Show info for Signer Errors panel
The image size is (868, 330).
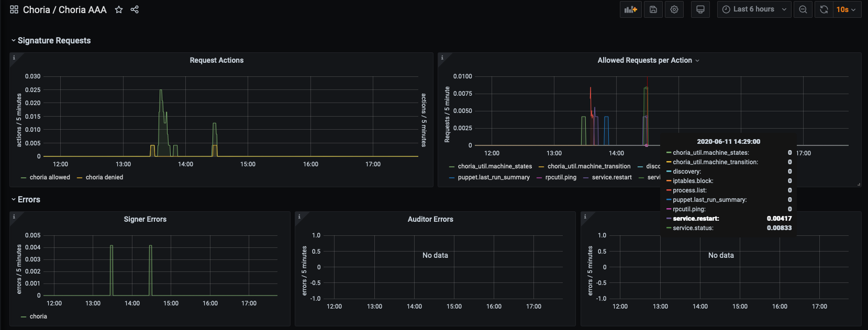[14, 217]
